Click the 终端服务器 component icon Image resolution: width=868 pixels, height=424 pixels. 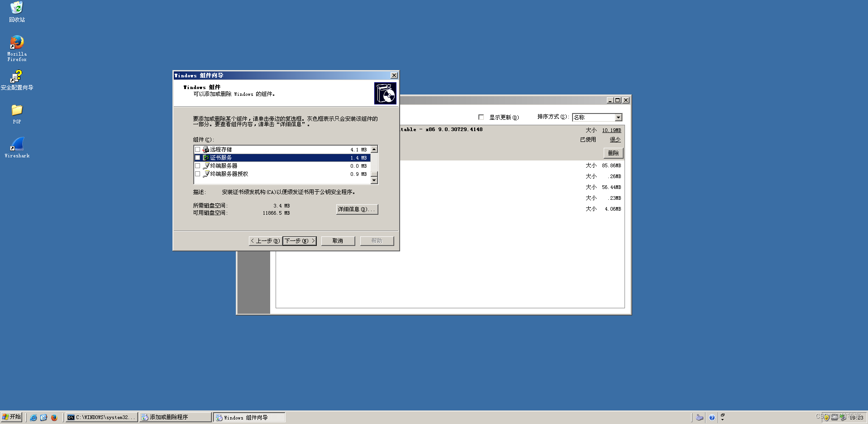205,166
